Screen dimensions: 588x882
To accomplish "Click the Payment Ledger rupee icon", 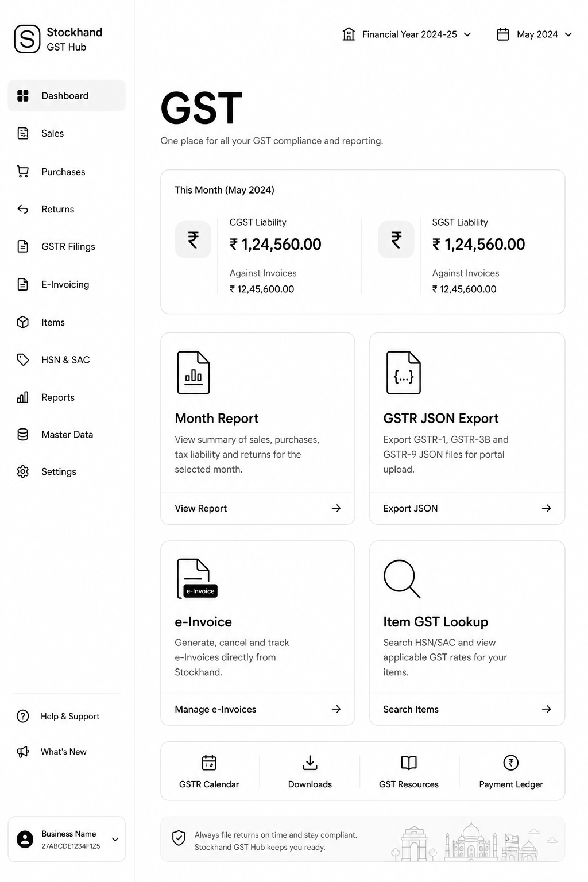I will tap(511, 763).
